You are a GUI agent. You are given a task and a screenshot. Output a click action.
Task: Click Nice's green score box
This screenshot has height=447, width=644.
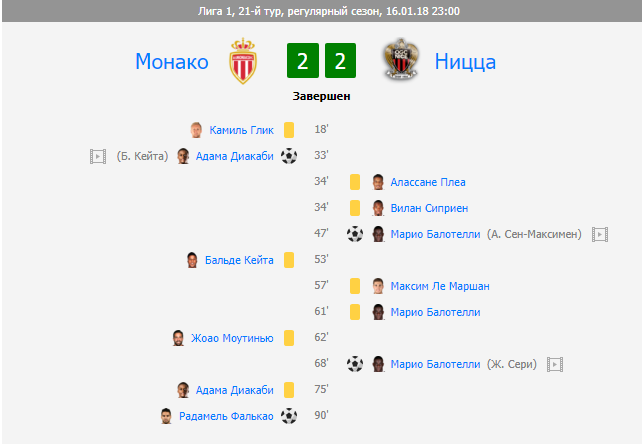(x=341, y=62)
